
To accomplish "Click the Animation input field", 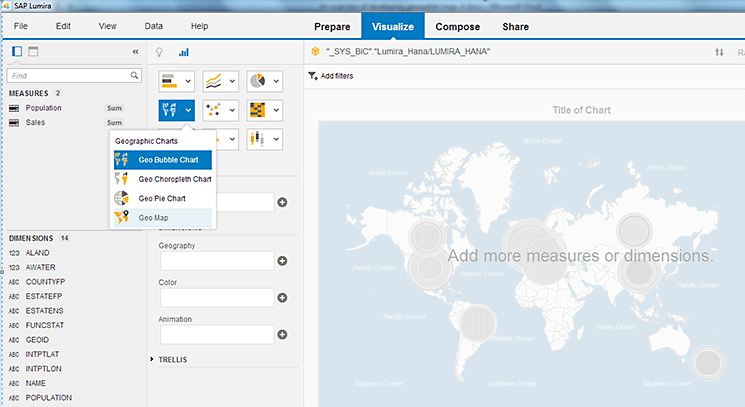I will coord(217,334).
